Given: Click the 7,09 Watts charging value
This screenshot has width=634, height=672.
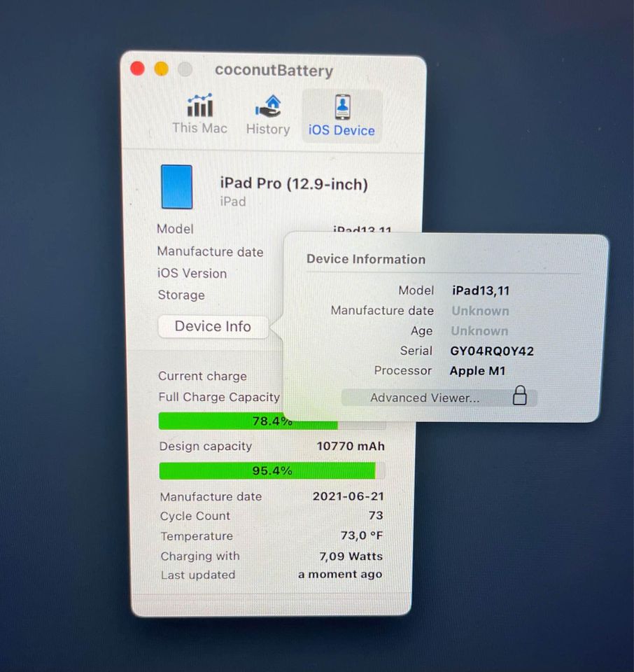Looking at the screenshot, I should 351,556.
